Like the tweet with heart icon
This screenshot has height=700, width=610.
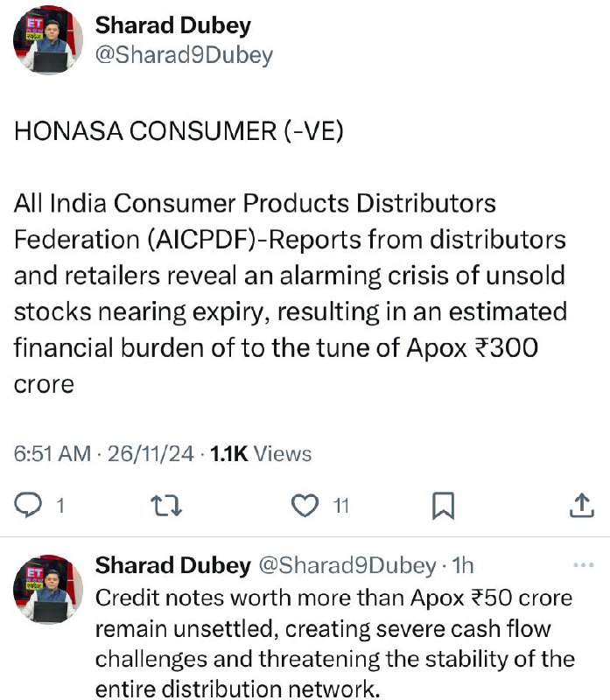tap(305, 506)
